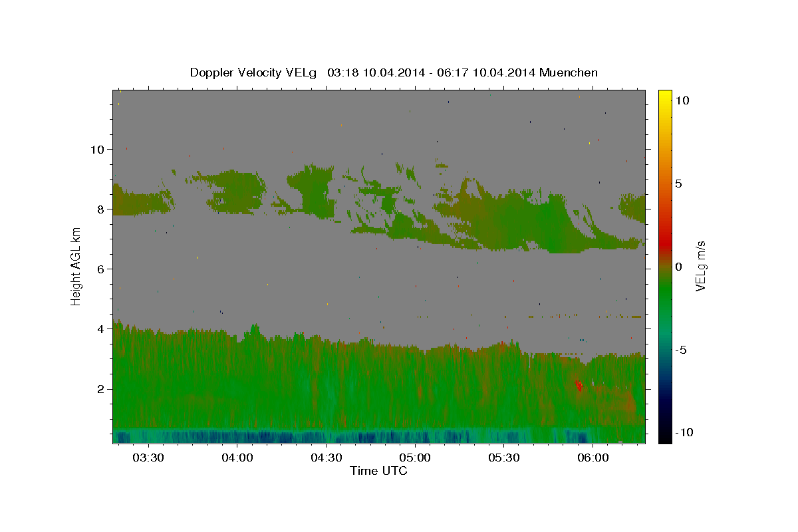The height and width of the screenshot is (532, 798).
Task: Click the '05:30' time tick label
Action: tap(504, 458)
